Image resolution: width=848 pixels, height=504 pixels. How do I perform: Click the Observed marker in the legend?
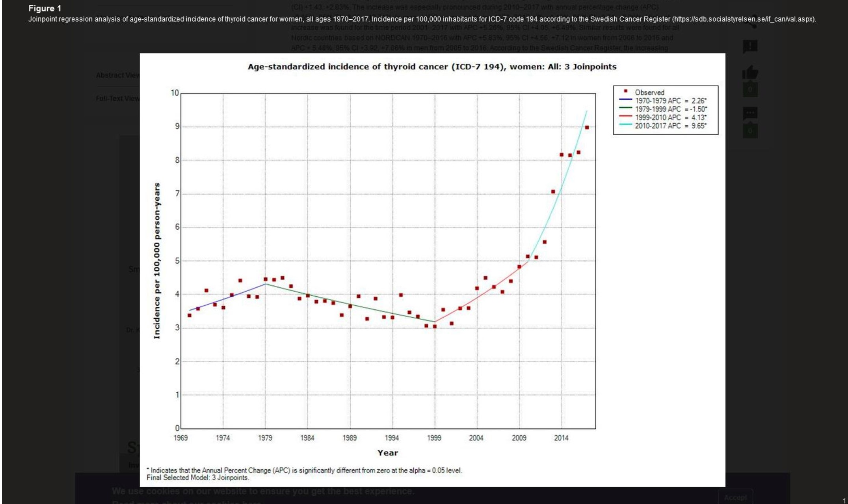tap(625, 91)
